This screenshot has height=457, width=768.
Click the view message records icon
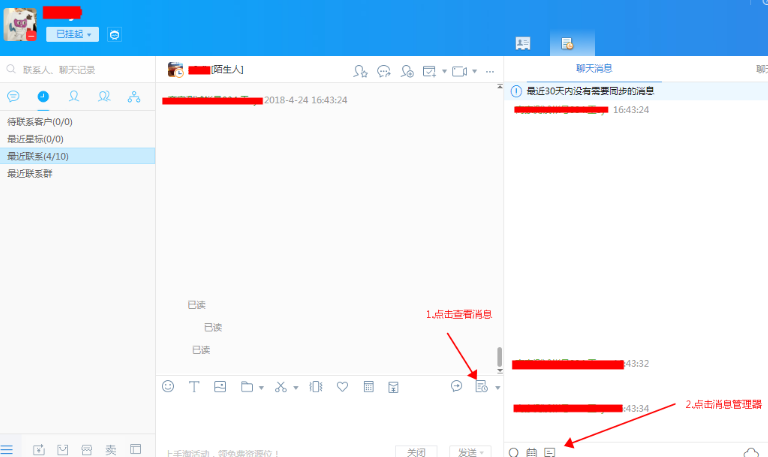481,386
